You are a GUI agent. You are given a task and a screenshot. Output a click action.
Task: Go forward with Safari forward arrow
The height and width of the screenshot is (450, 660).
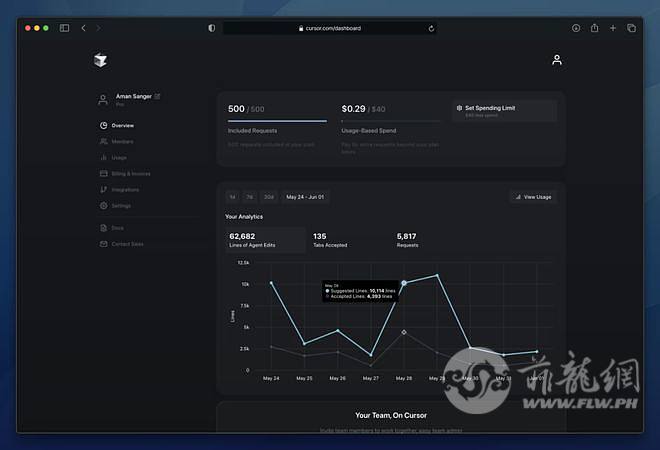(98, 28)
